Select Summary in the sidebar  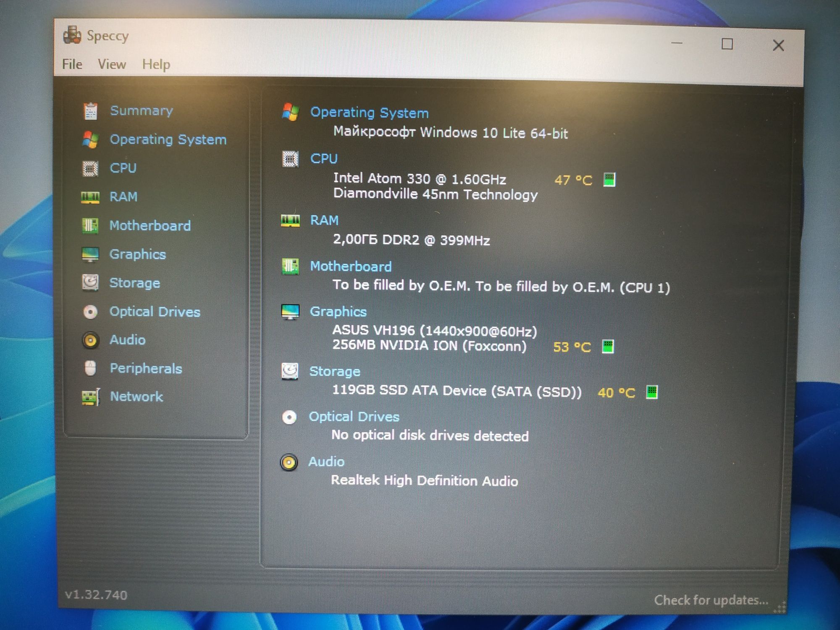pyautogui.click(x=142, y=110)
